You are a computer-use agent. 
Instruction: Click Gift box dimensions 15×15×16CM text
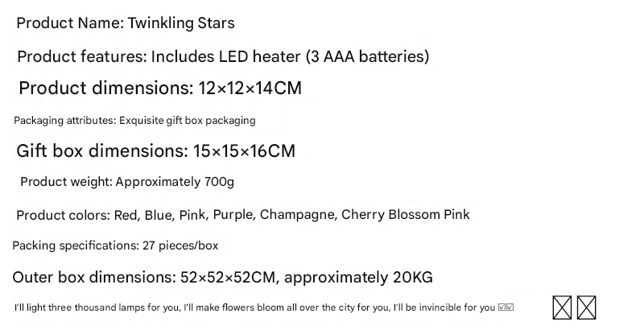156,151
